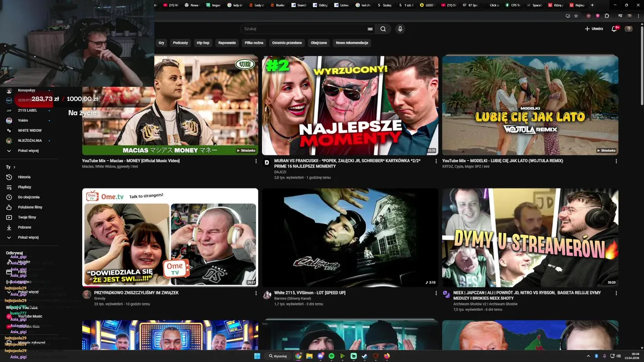Screen dimensions: 644x362
Task: Open the on-screen keyboard icon in search box
Action: click(x=370, y=29)
